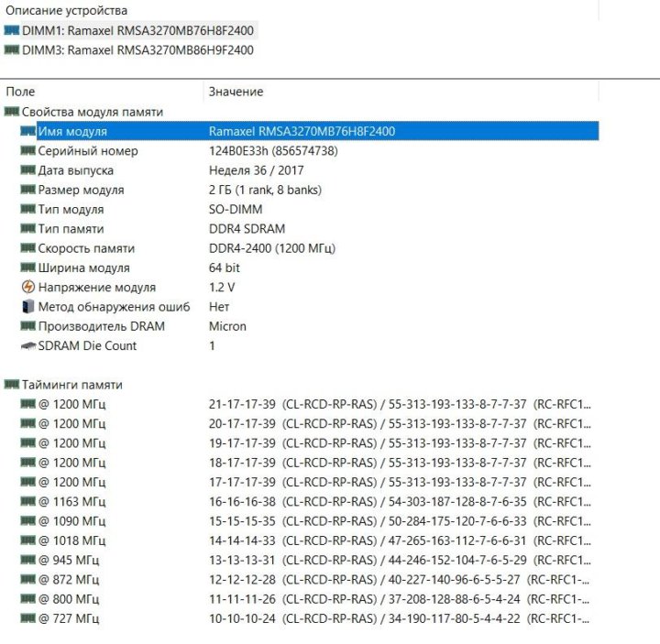
Task: Select the @ 1163 МГц field label
Action: pyautogui.click(x=72, y=502)
